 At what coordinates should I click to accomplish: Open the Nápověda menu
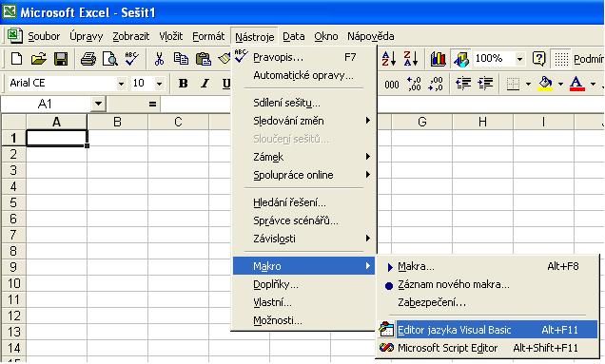click(371, 36)
